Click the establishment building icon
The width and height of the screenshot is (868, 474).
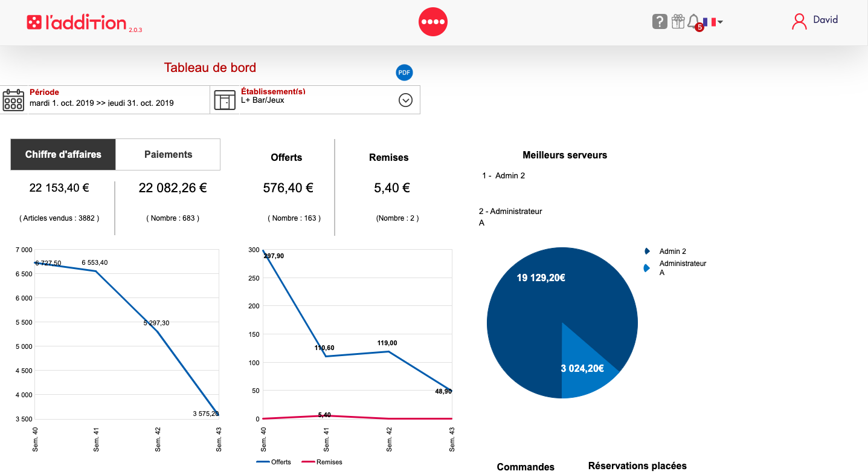(x=225, y=100)
